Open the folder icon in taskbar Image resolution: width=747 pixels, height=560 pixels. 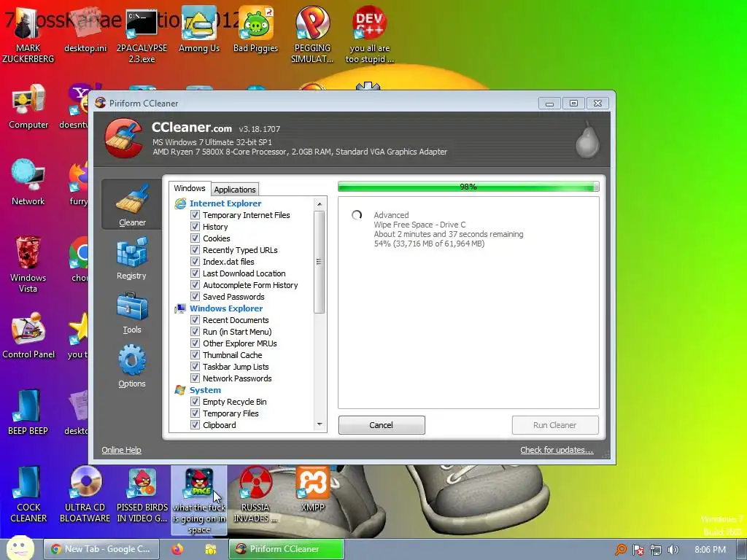coord(210,549)
